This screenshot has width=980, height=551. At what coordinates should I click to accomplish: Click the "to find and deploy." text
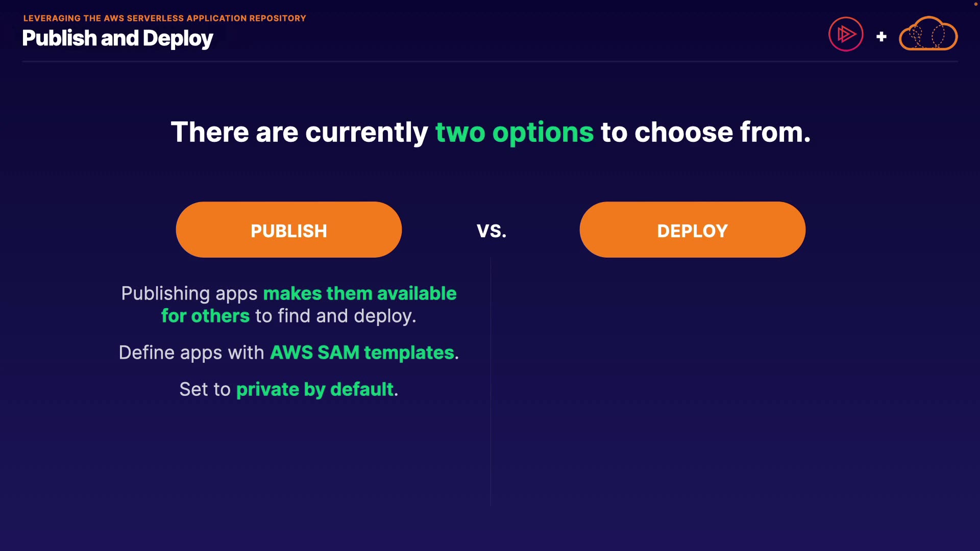(335, 316)
